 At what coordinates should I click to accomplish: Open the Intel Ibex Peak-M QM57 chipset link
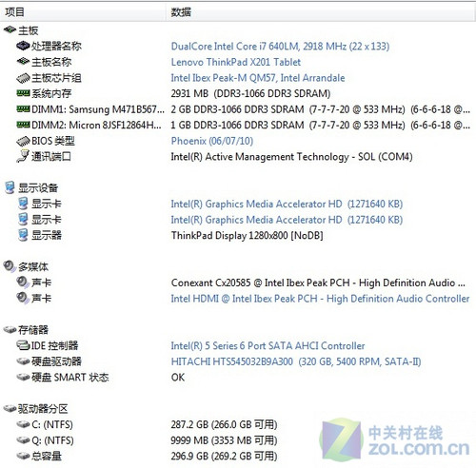point(258,78)
